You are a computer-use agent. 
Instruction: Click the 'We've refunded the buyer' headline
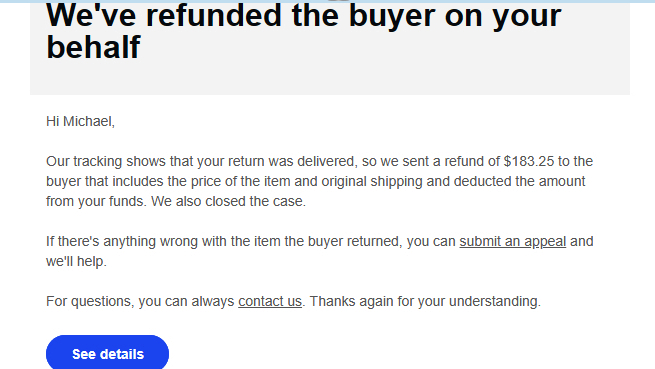tap(304, 31)
